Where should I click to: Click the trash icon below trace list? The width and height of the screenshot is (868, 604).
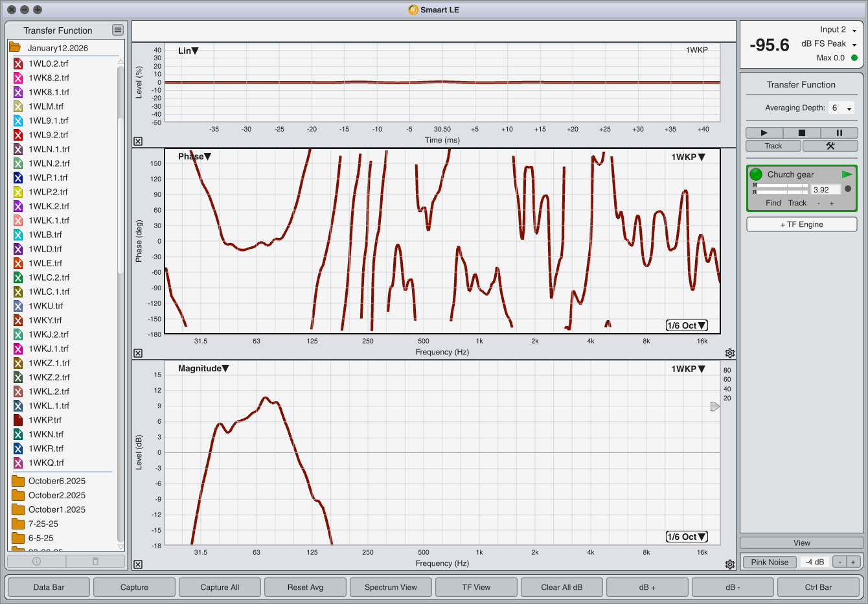click(x=95, y=561)
